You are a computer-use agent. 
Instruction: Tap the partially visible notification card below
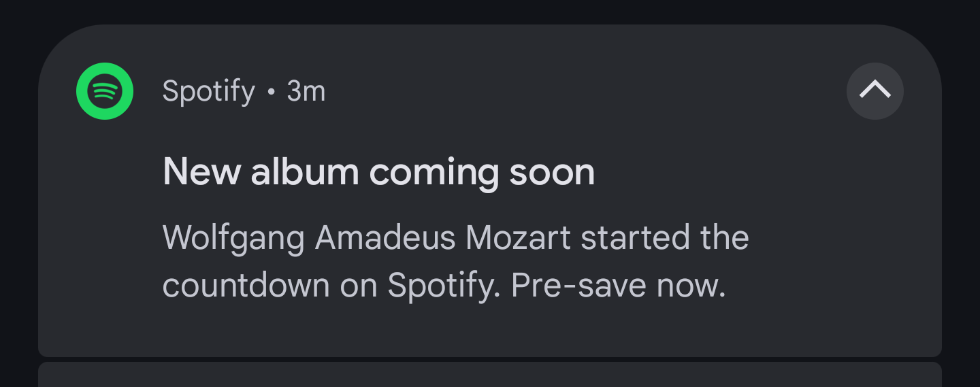[490, 375]
